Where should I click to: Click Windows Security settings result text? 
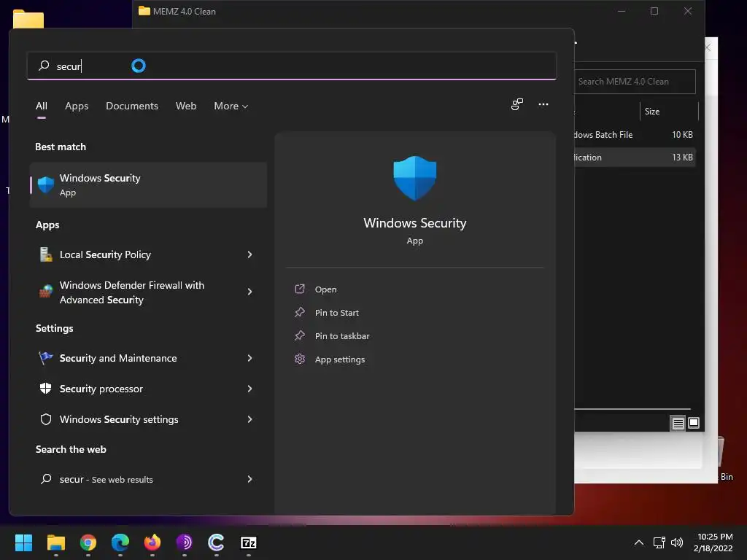click(x=119, y=419)
